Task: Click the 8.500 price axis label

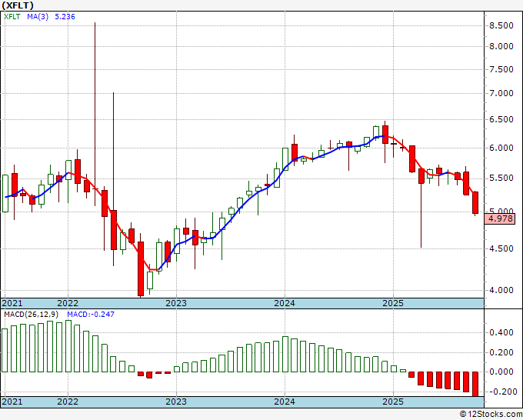Action: pyautogui.click(x=501, y=25)
